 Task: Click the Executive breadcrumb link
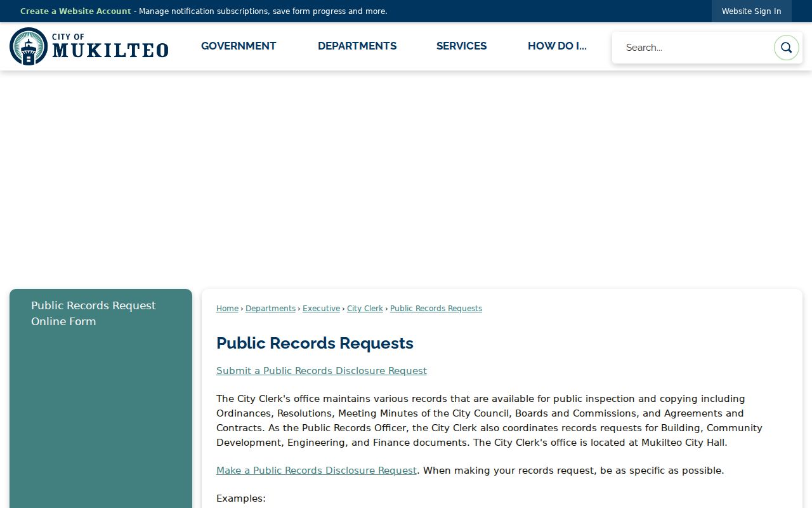[321, 309]
